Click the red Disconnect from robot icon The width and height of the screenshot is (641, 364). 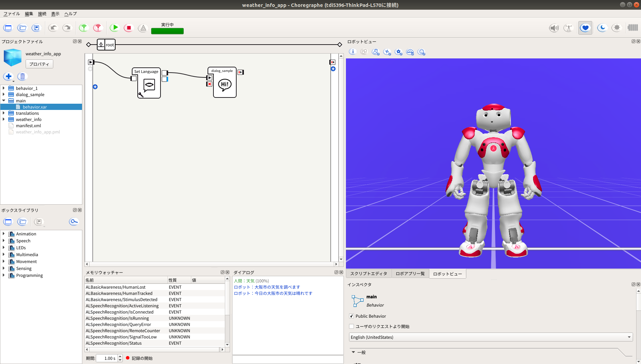point(98,28)
